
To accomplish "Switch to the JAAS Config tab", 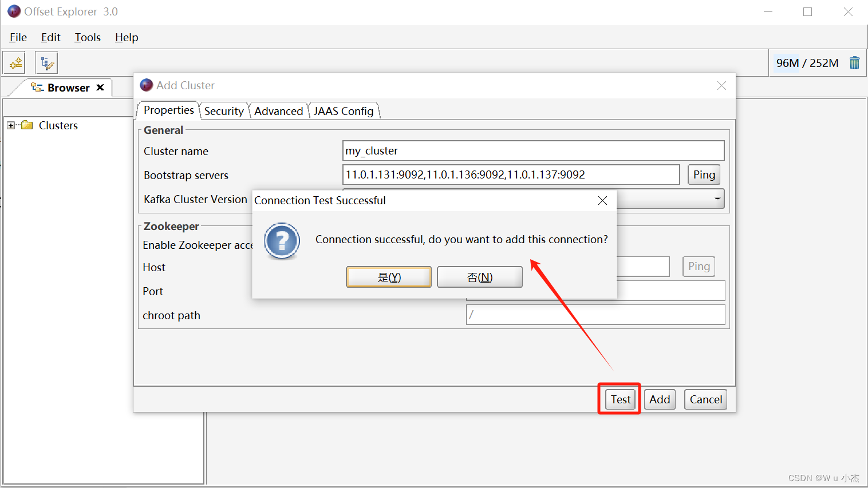I will coord(344,111).
